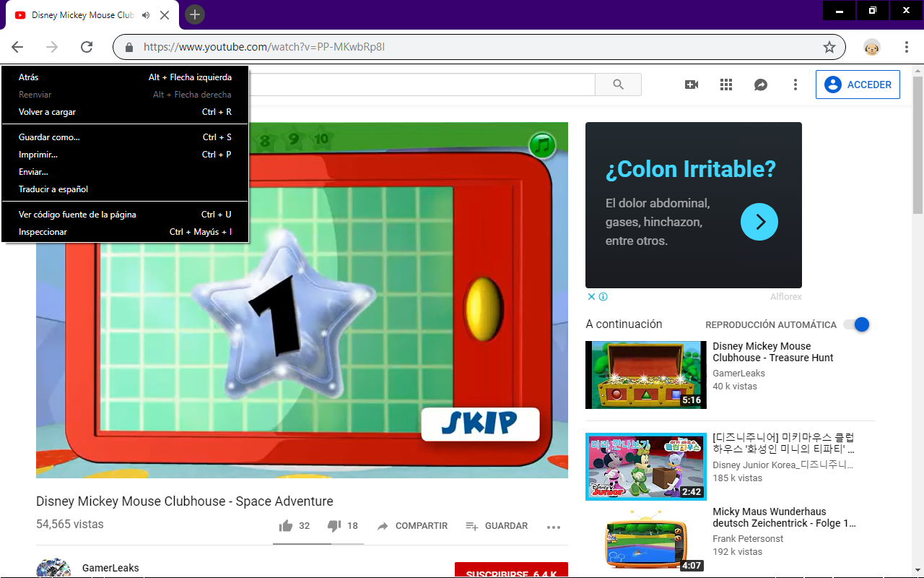Click the ¿Colon Irritable? ad headline
Screen dimensions: 924x578
click(691, 169)
